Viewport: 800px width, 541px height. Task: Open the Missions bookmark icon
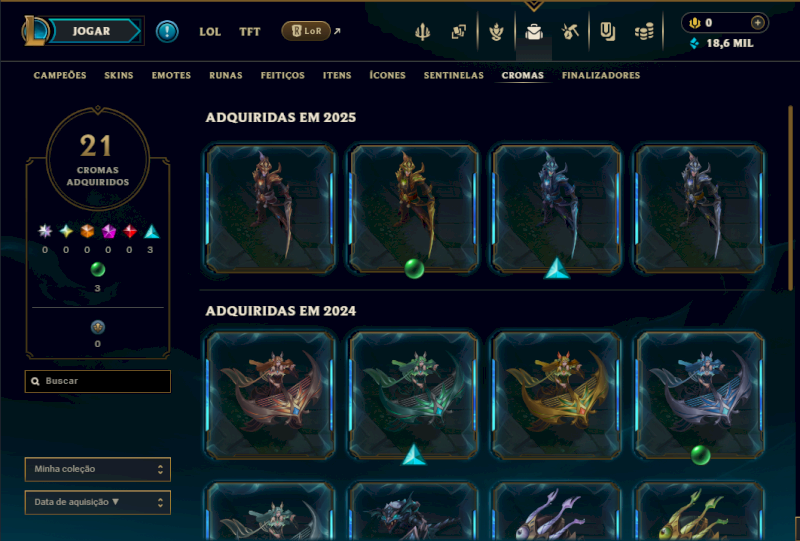tap(607, 32)
